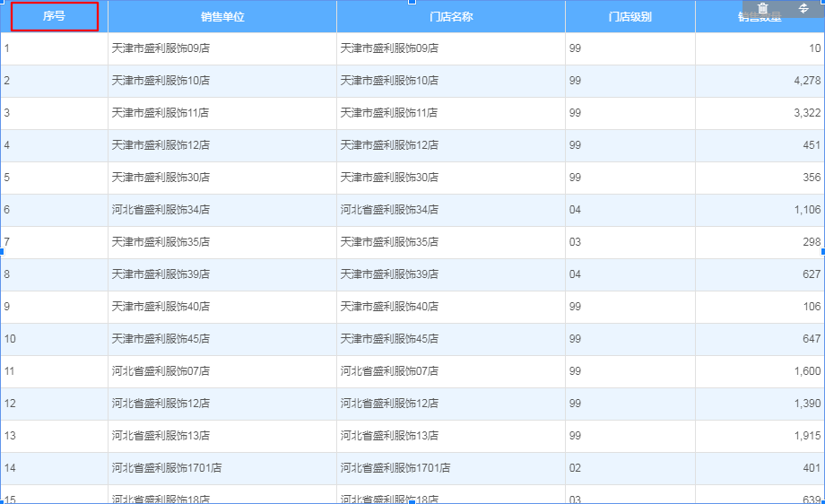Viewport: 825px width, 504px height.
Task: Select 天津市盛利服饰45店 in the 门店名称 column
Action: pyautogui.click(x=389, y=339)
